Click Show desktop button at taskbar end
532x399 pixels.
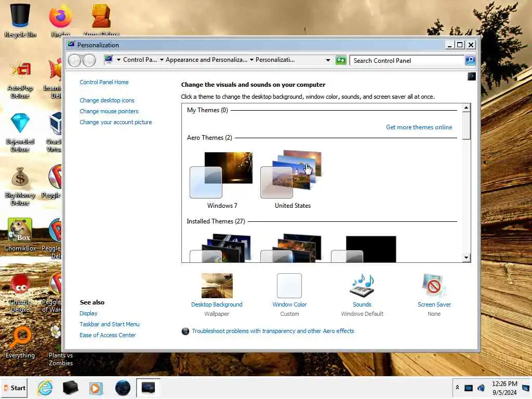coord(526,388)
